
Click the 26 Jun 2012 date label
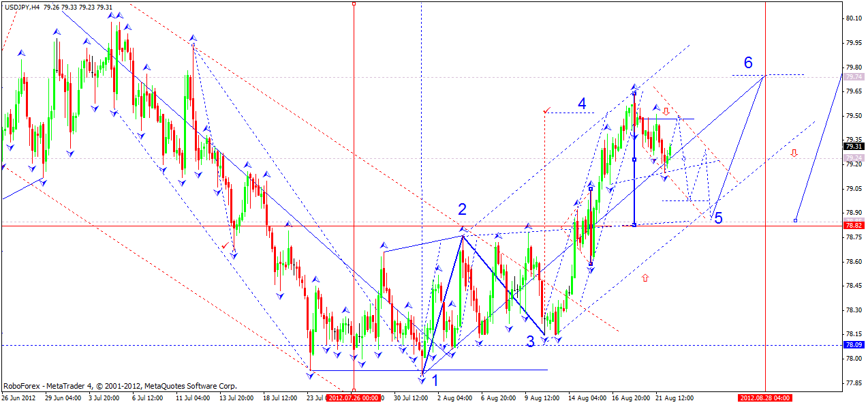point(20,398)
